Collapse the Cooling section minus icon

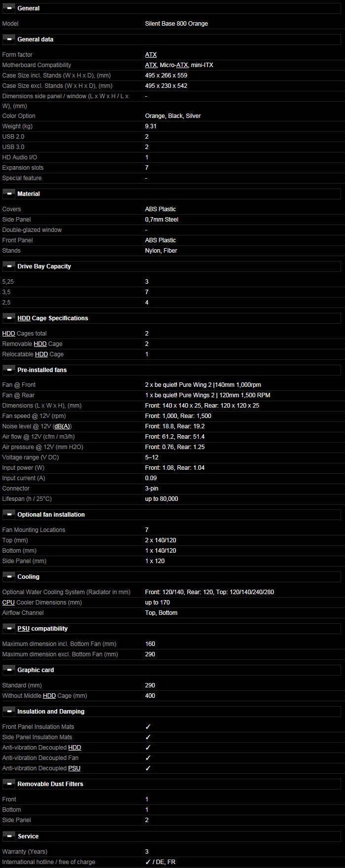pos(9,577)
